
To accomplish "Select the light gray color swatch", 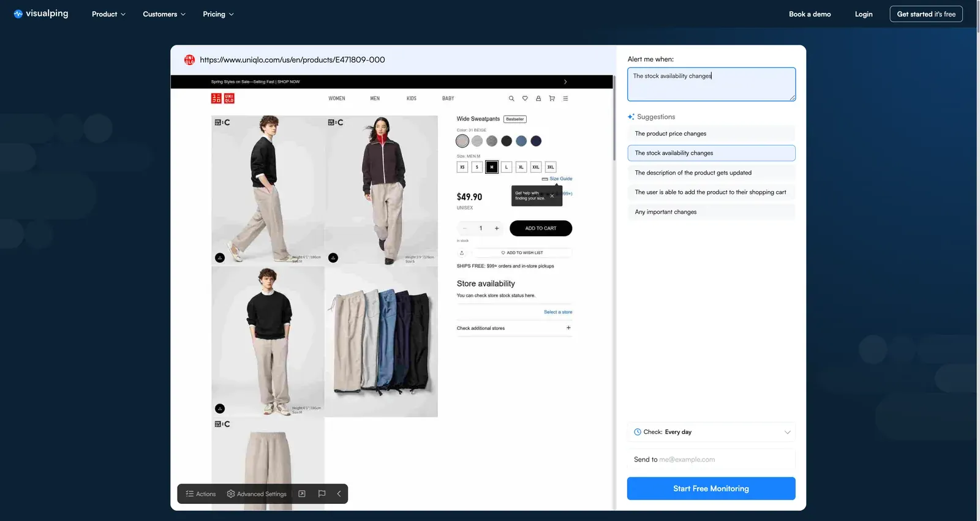I will (477, 141).
